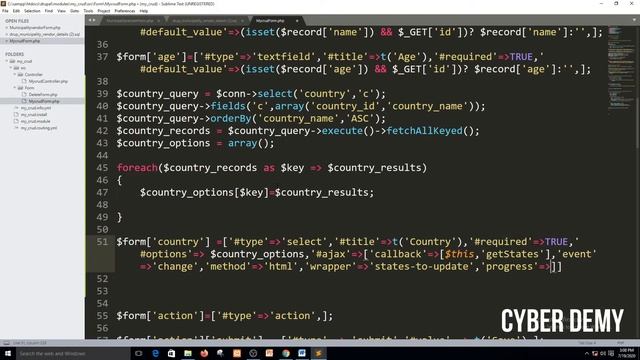
Task: Open the Tab Size selector in status bar
Action: click(x=587, y=343)
